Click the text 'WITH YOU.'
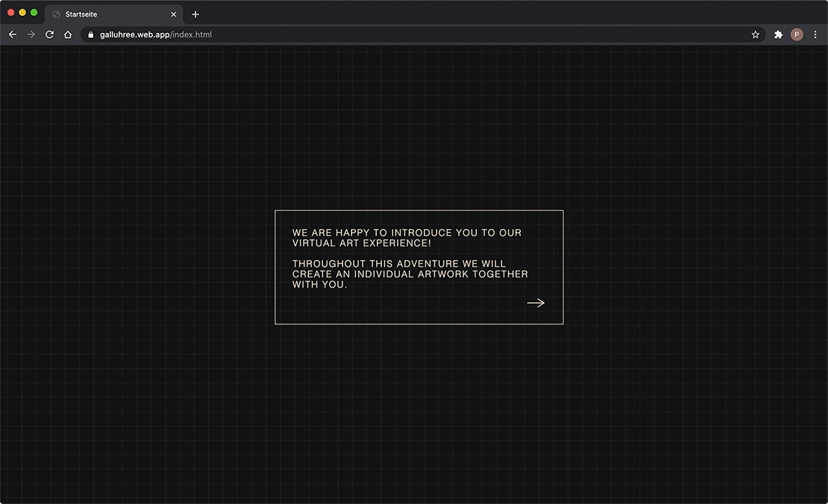 click(319, 284)
